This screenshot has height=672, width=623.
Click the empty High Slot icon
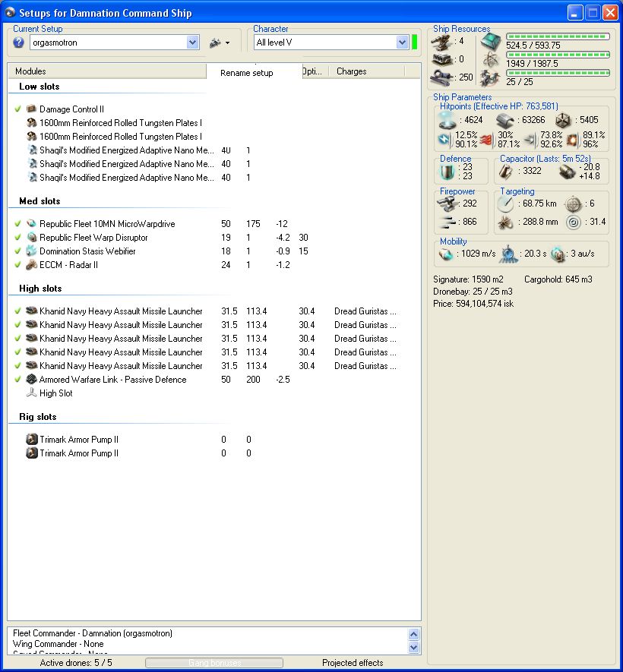click(31, 393)
